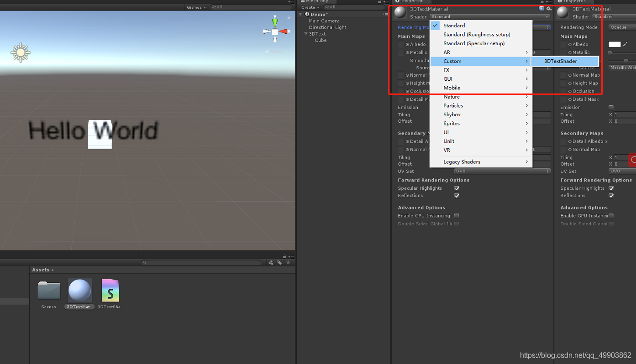Select the 3DTextMat material thumbnail in Assets
Image resolution: width=636 pixels, height=364 pixels.
tap(79, 291)
